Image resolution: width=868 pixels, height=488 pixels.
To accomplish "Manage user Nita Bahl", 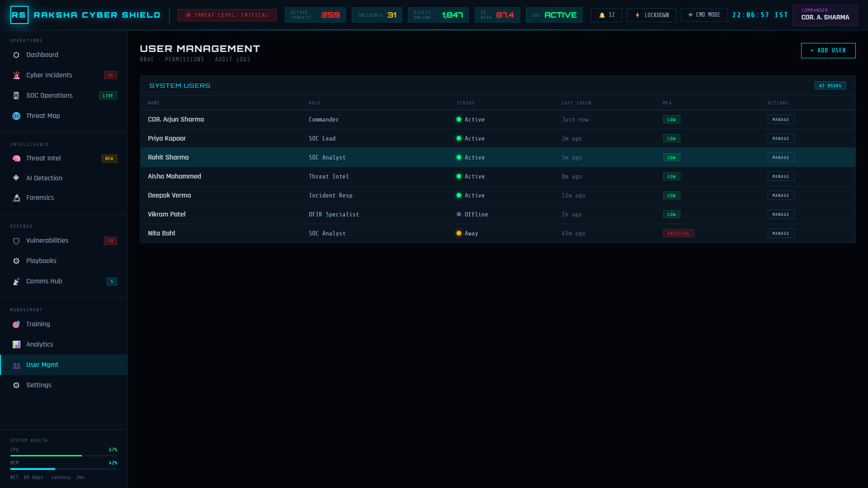I will pyautogui.click(x=781, y=234).
